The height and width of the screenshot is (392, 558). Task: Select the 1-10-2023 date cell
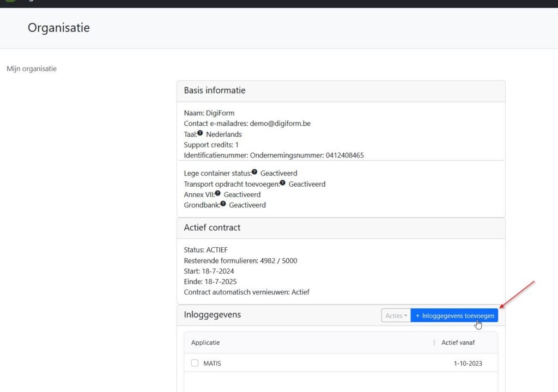[468, 363]
